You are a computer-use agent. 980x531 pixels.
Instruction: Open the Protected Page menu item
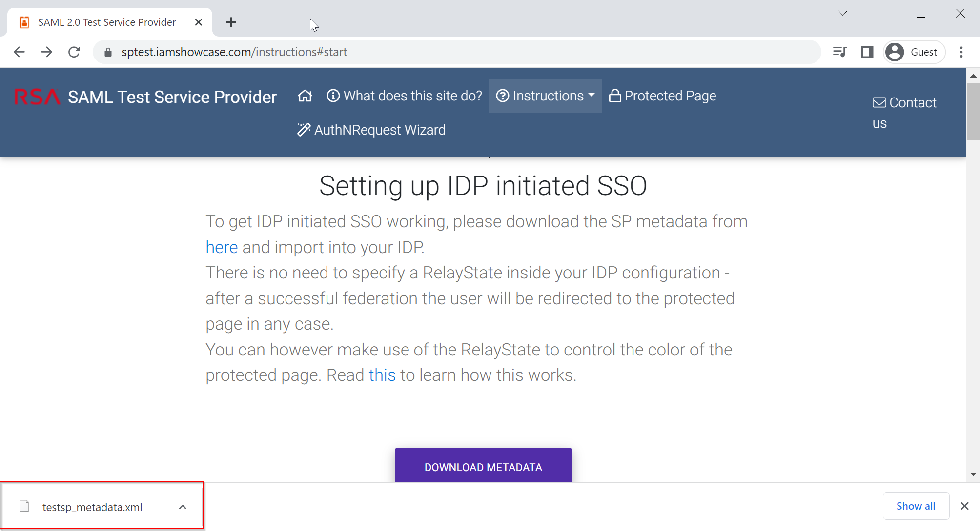(663, 96)
